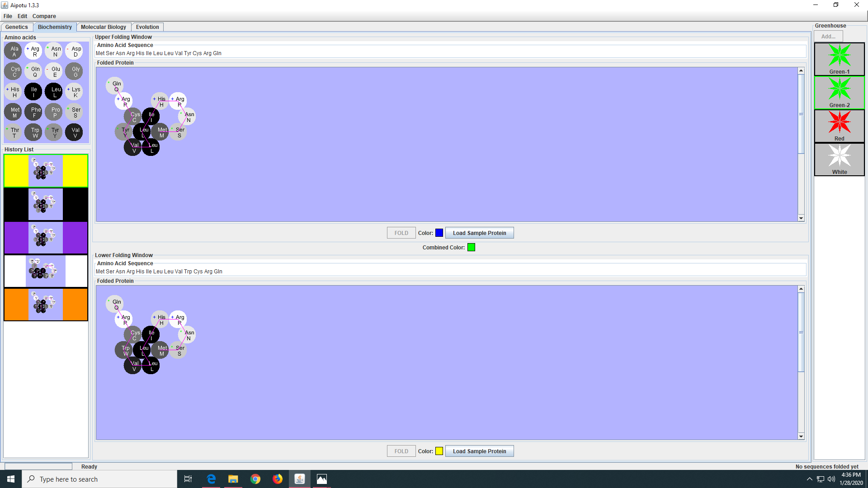Viewport: 868px width, 488px height.
Task: Select the Leucine (Leu) amino acid icon
Action: (54, 92)
